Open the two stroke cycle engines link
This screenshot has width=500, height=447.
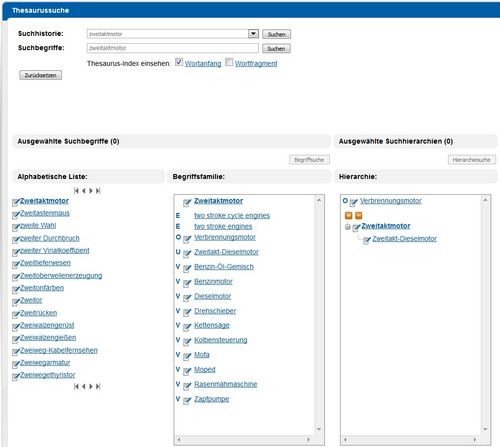coord(232,215)
